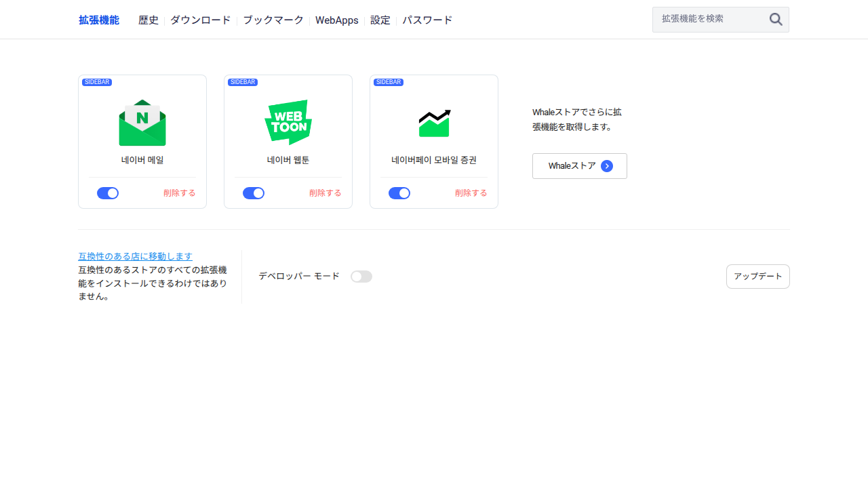Viewport: 868px width, 488px height.
Task: Click the 네이버 메일 extension name
Action: click(x=142, y=161)
